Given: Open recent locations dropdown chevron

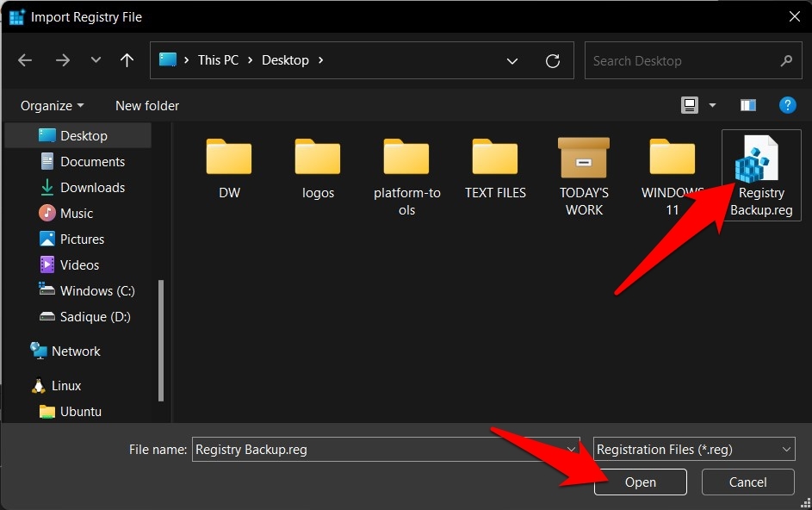Looking at the screenshot, I should [96, 60].
